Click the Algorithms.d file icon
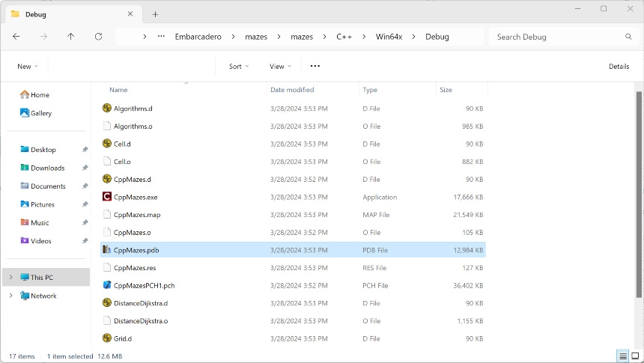 (107, 109)
